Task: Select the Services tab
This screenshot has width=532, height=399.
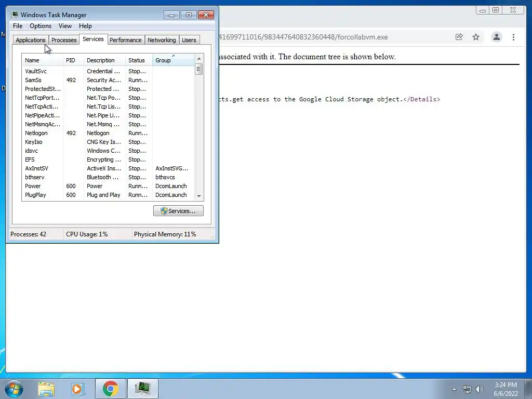Action: (93, 39)
